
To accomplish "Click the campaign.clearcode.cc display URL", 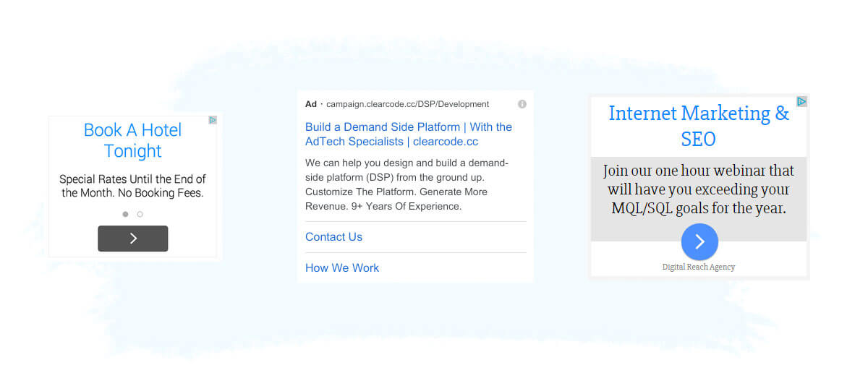I will pos(407,104).
